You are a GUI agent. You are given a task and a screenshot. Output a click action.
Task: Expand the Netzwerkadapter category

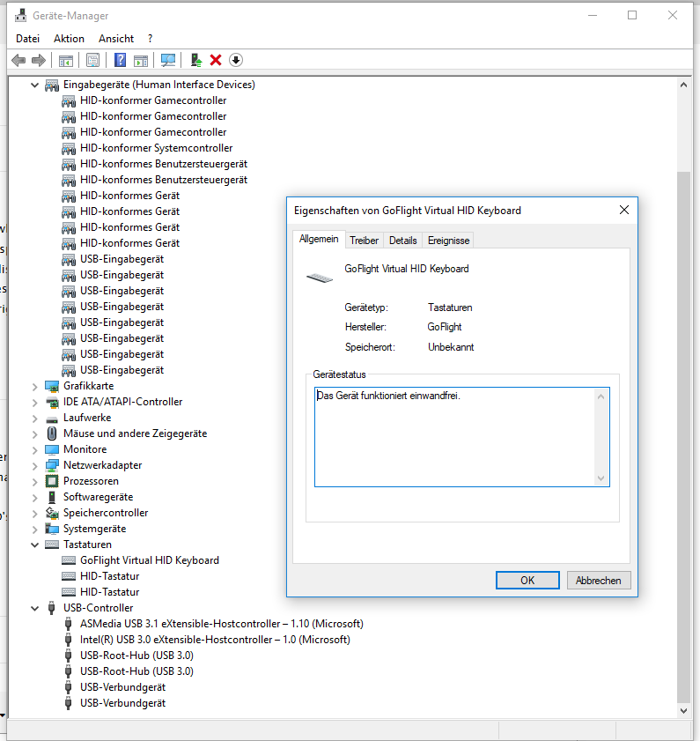pos(35,465)
